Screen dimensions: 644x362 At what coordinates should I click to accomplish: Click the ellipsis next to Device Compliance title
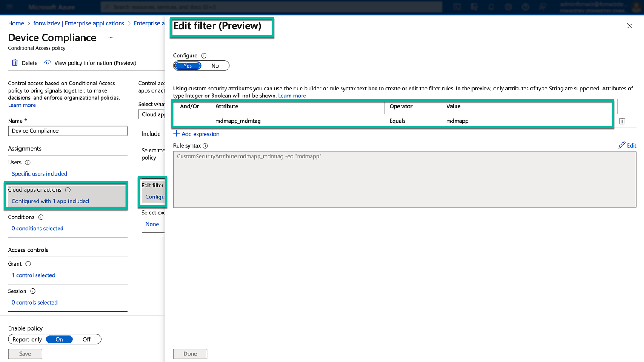coord(110,38)
